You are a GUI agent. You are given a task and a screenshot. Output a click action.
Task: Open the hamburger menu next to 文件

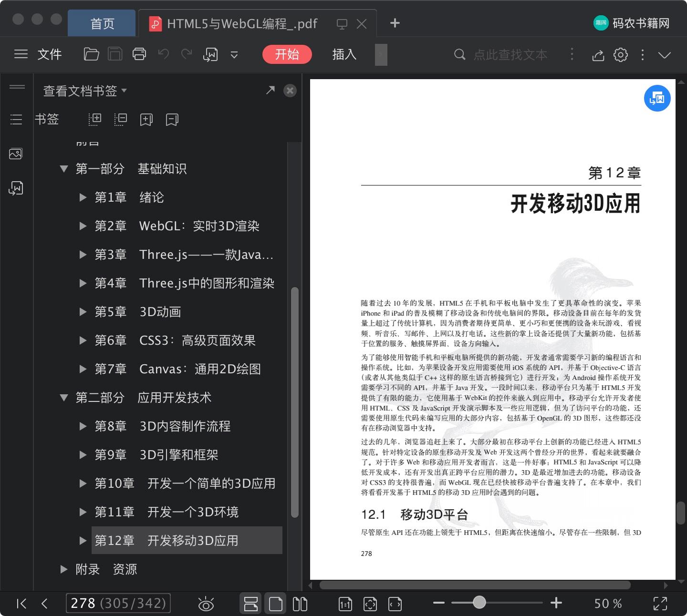pos(21,54)
